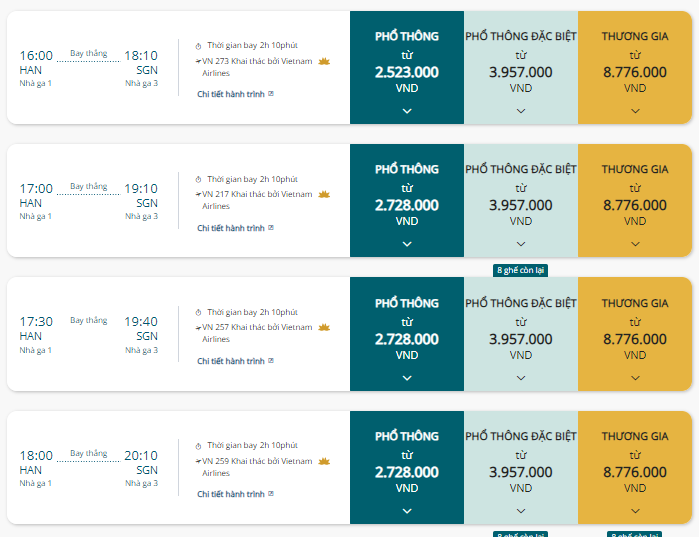Expand the Thương Gia chevron for the 16:00 flight

[635, 110]
